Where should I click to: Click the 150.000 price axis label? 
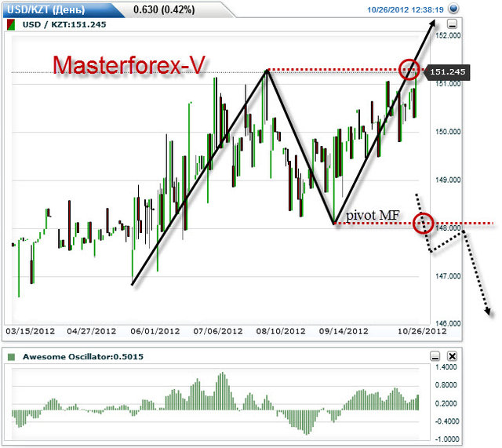click(448, 132)
